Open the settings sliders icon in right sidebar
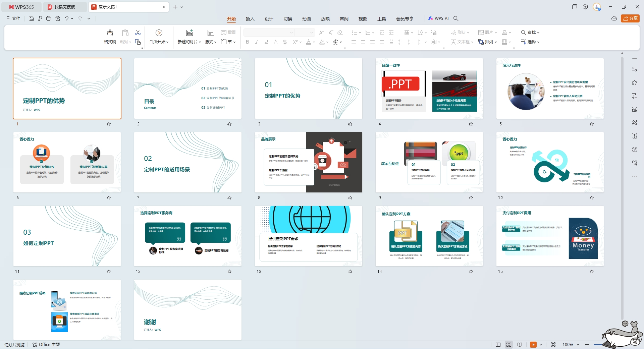Screen dimensions: 644x349 [x=634, y=69]
